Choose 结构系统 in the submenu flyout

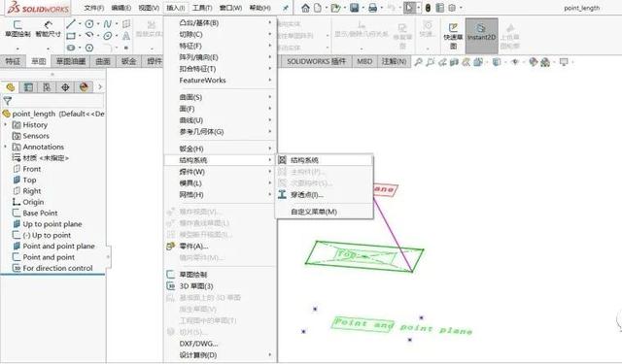(324, 160)
